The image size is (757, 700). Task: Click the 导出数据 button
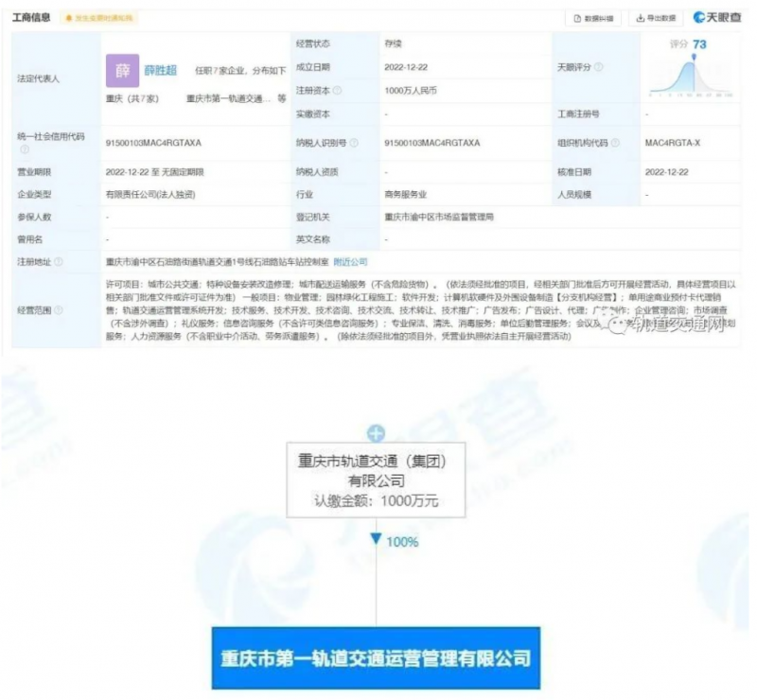coord(656,18)
